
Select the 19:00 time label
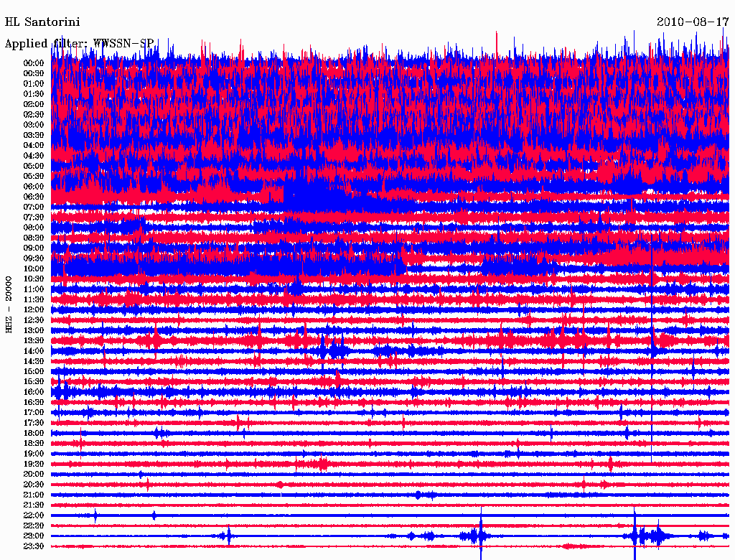point(34,454)
